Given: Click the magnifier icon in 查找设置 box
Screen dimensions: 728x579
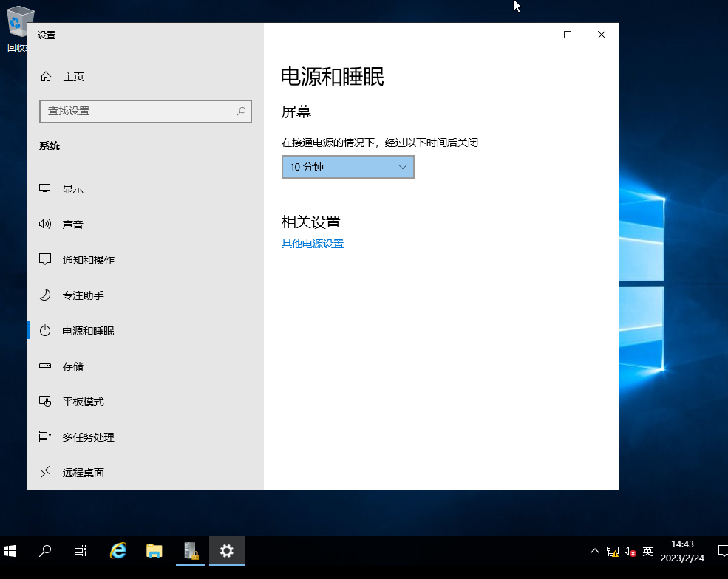Looking at the screenshot, I should pyautogui.click(x=240, y=112).
